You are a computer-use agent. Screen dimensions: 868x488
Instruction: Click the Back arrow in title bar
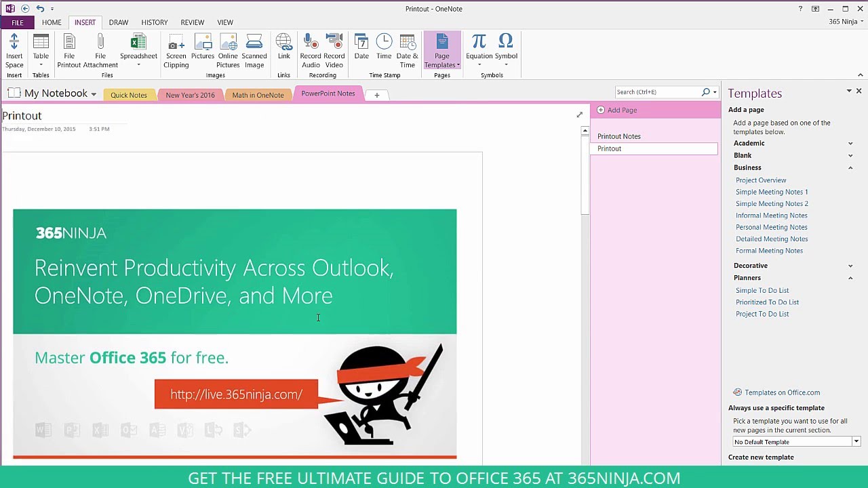tap(25, 9)
